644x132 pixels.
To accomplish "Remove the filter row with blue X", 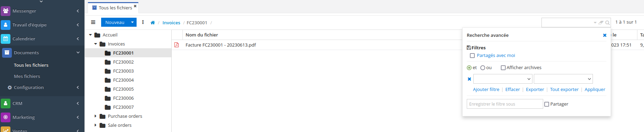I will [x=469, y=79].
